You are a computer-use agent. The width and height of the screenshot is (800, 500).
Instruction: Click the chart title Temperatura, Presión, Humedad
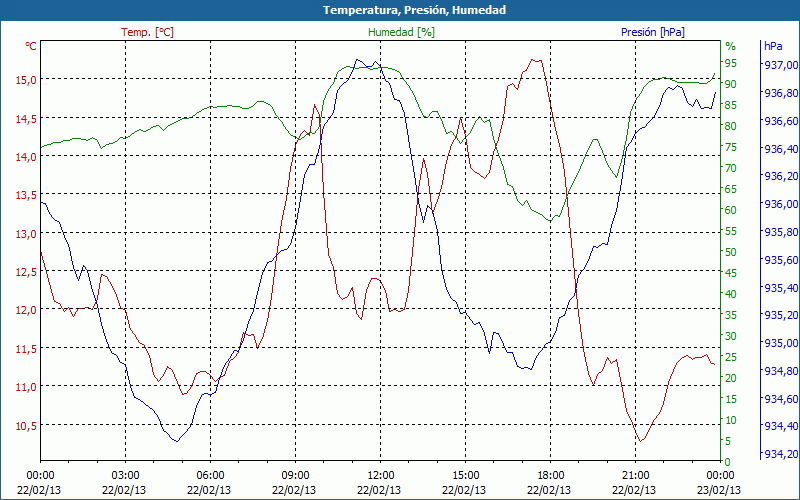pos(414,10)
